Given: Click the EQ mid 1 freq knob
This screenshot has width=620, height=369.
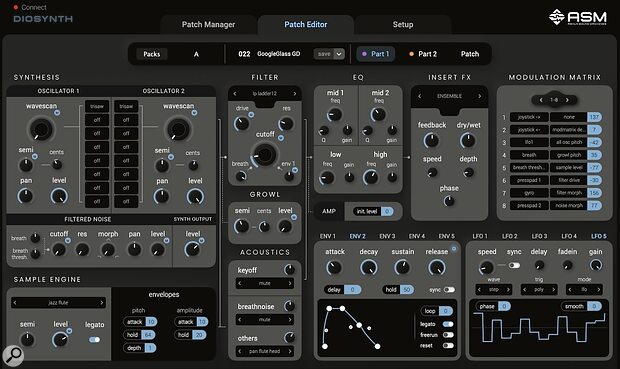Looking at the screenshot, I should coord(334,115).
